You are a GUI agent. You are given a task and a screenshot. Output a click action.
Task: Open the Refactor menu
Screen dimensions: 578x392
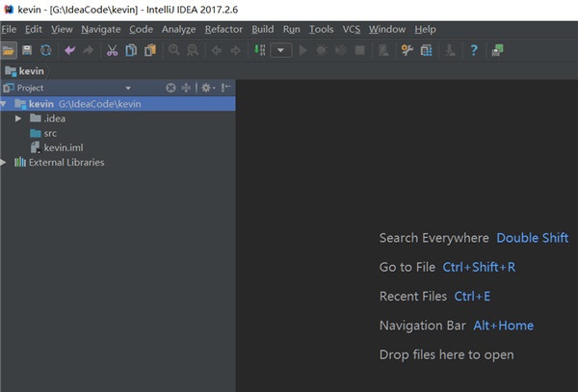point(223,29)
